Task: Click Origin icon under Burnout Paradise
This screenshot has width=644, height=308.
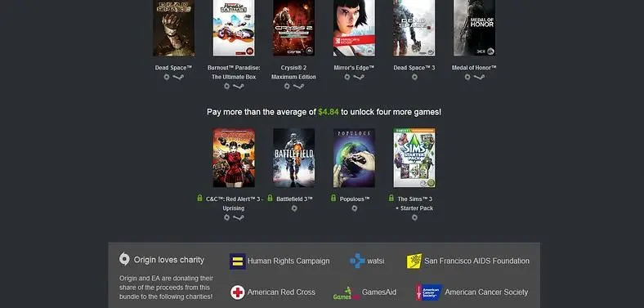Action: tap(226, 87)
